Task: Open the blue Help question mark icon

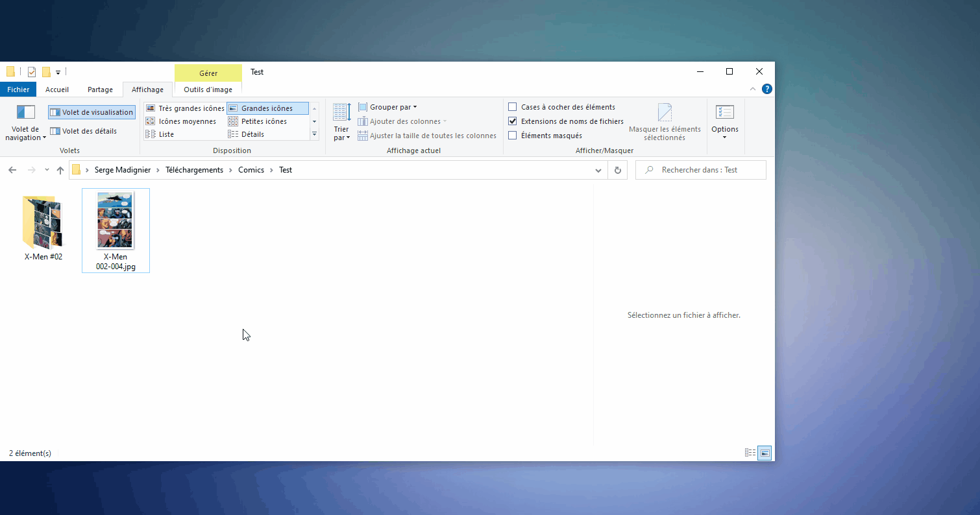Action: click(766, 89)
